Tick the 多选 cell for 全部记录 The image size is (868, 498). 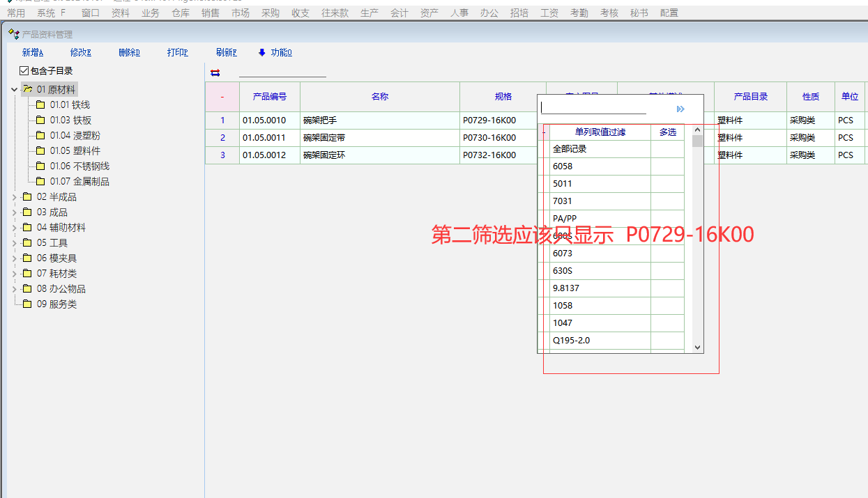(x=667, y=149)
